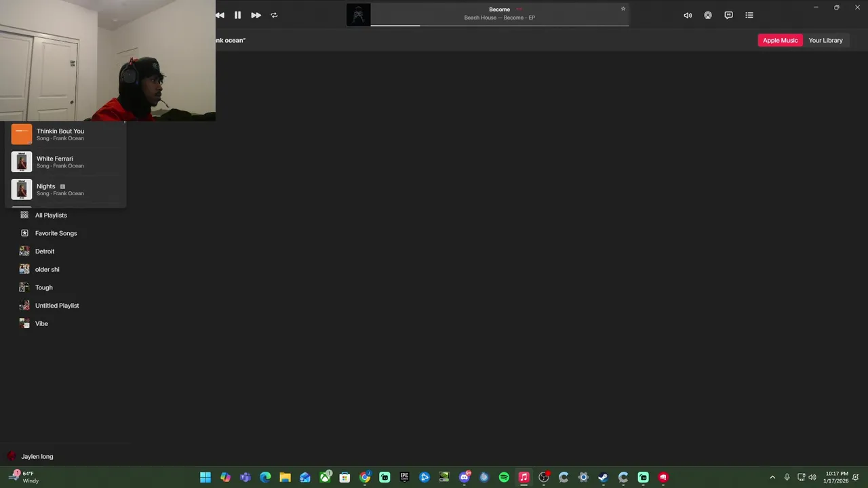Screen dimensions: 868x488
Task: Open the Windows Start menu
Action: [205, 477]
